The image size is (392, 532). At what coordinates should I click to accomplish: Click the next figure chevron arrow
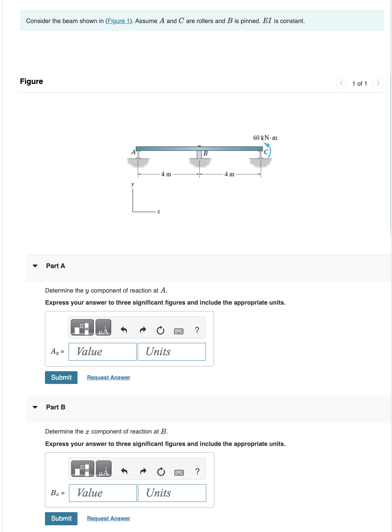pyautogui.click(x=378, y=83)
